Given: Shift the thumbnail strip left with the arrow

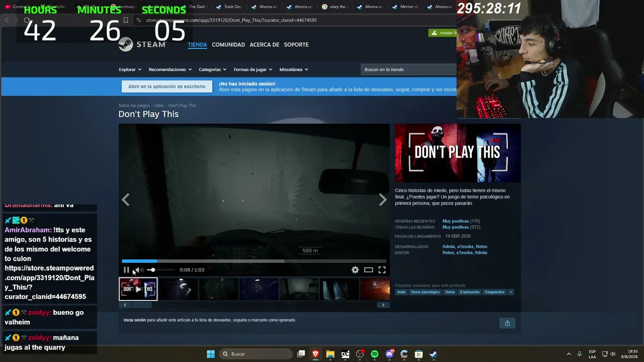Looking at the screenshot, I should [x=125, y=305].
